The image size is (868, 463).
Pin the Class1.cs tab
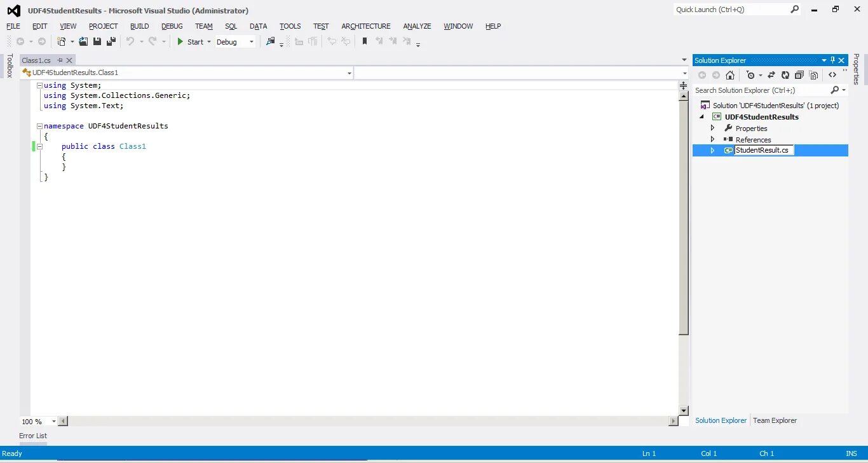60,60
